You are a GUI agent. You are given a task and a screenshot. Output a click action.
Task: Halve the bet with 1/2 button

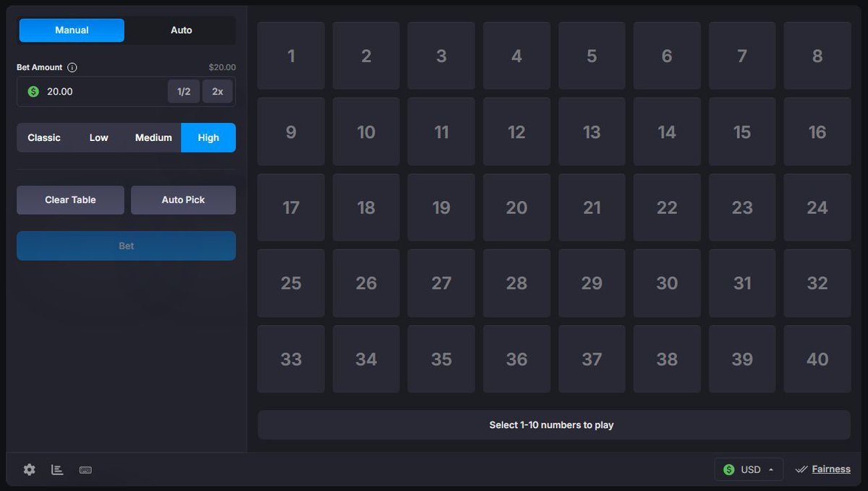pos(184,91)
